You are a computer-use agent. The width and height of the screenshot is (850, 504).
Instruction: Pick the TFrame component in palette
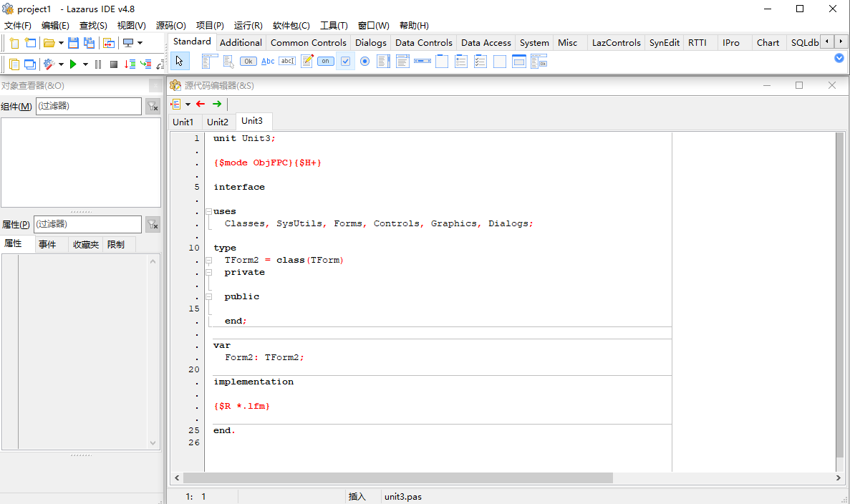click(x=518, y=62)
